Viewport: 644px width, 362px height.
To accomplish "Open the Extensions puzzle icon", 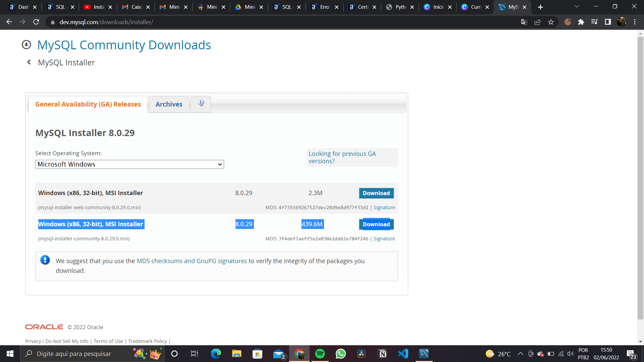I will pos(581,22).
